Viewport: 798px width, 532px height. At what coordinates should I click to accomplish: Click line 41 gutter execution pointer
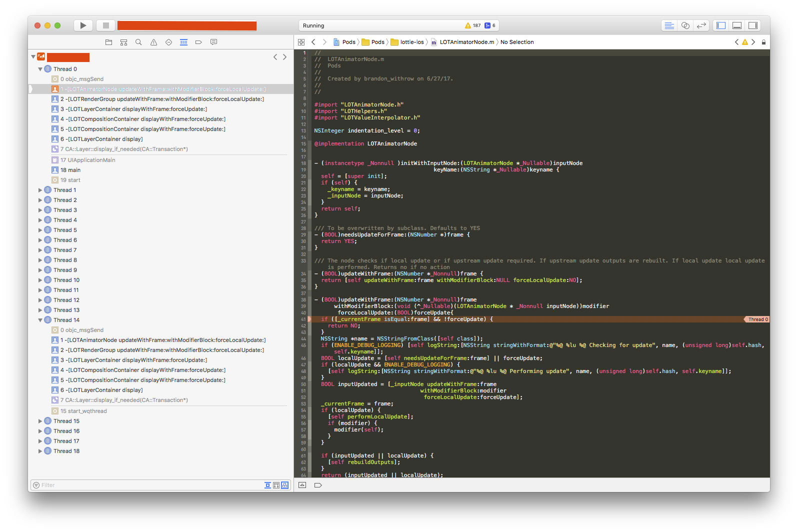click(309, 319)
